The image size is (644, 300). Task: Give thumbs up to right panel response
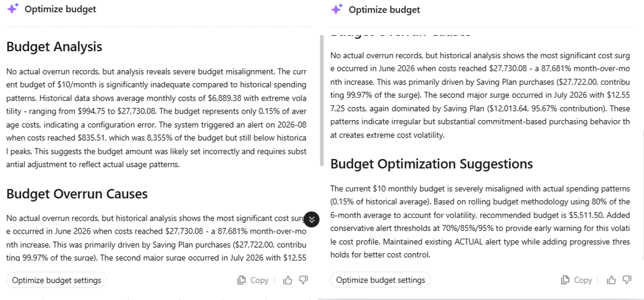[611, 280]
